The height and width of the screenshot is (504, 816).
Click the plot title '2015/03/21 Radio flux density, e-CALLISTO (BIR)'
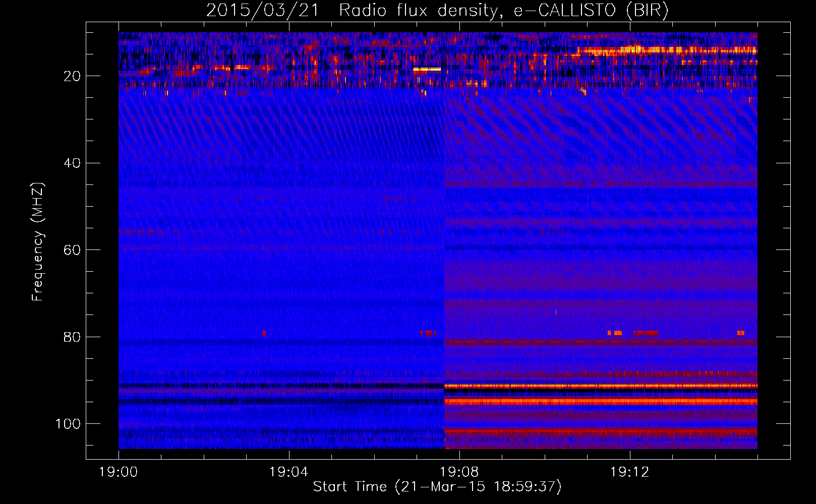point(437,10)
